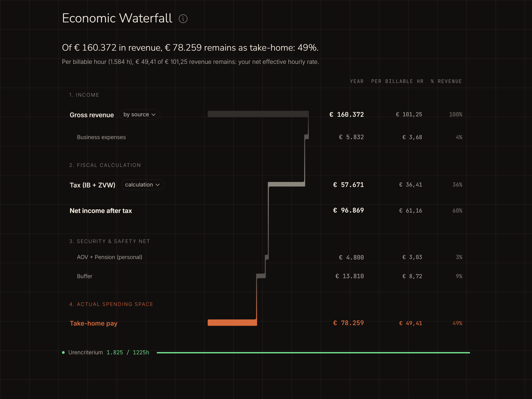
Task: Click the Gross revenue waterfall bar
Action: coord(258,114)
